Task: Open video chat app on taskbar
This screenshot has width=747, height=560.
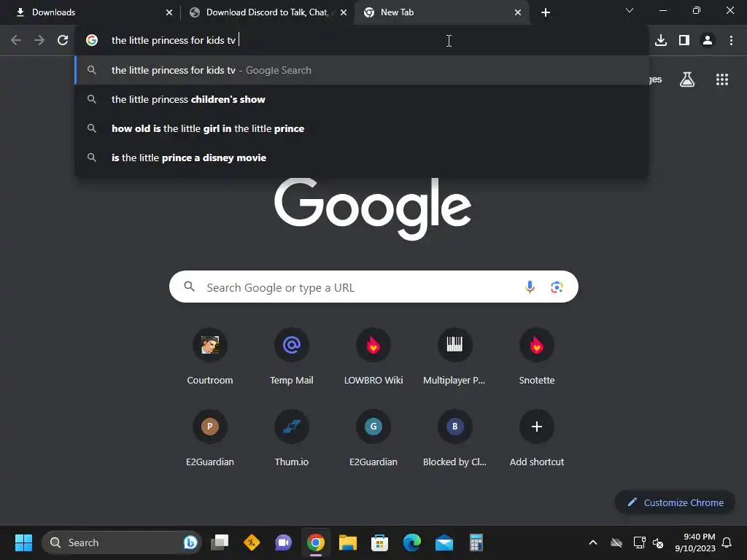Action: [284, 542]
